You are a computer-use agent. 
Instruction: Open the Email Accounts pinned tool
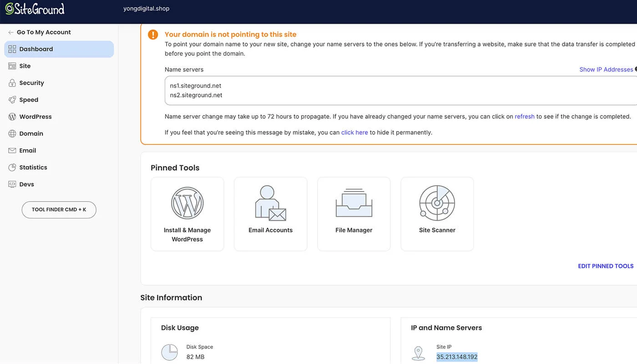coord(270,214)
